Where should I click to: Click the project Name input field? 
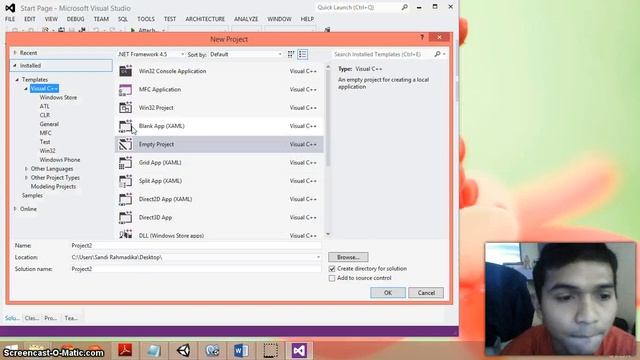196,245
